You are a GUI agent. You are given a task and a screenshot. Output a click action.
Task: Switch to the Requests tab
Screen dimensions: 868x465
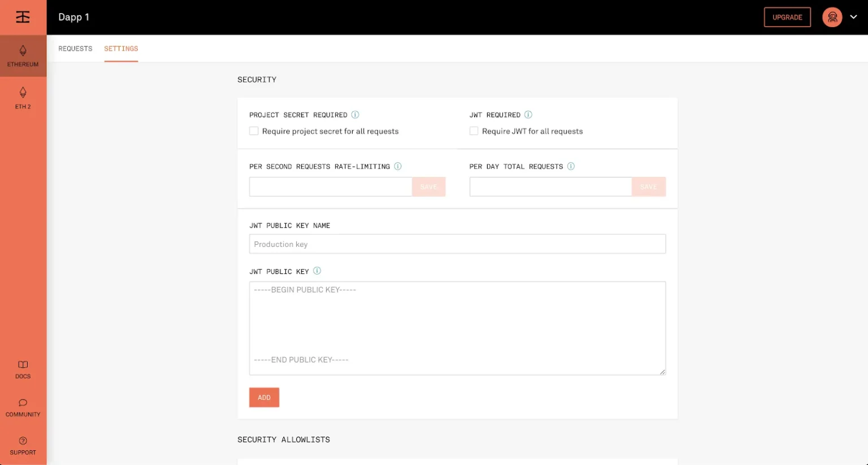pyautogui.click(x=75, y=49)
